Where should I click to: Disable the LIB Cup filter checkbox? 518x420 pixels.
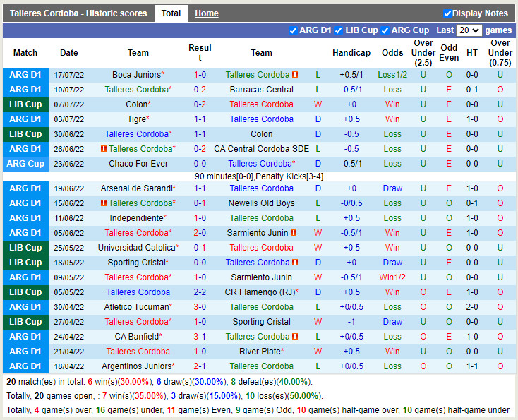coord(339,30)
